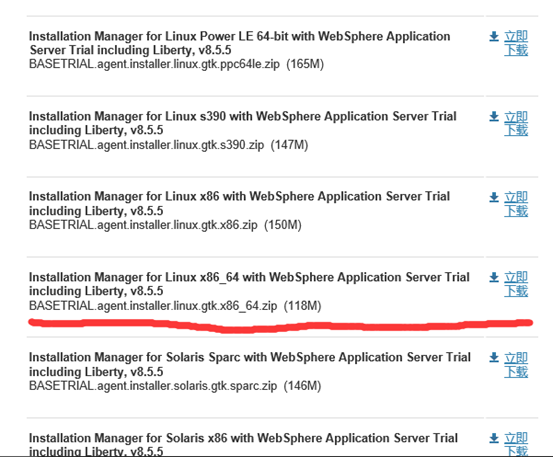Click download arrow icon for Linux s390

click(494, 116)
